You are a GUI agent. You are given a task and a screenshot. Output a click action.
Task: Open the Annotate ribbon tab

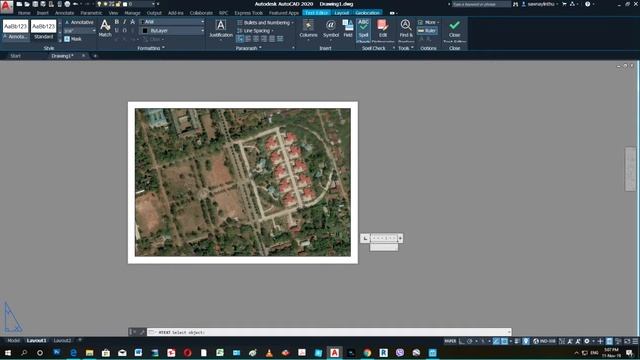click(x=64, y=13)
